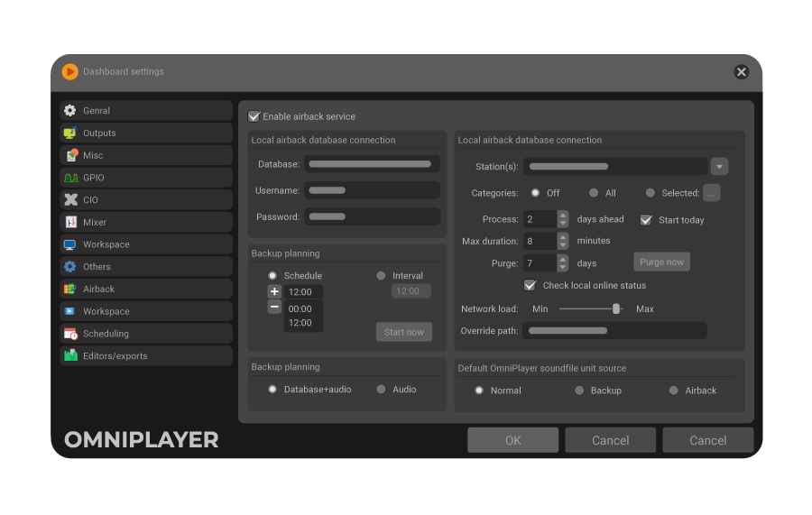812x515 pixels.
Task: Select the Airback settings section
Action: pyautogui.click(x=146, y=289)
